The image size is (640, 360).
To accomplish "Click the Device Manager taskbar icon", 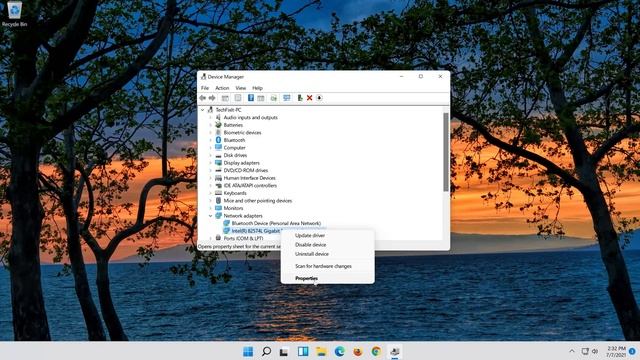I will click(x=395, y=351).
